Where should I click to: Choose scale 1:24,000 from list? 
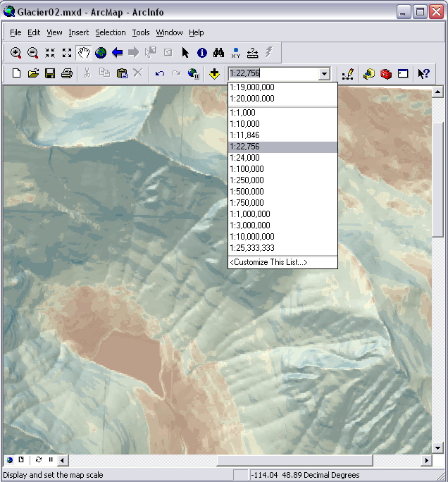282,158
